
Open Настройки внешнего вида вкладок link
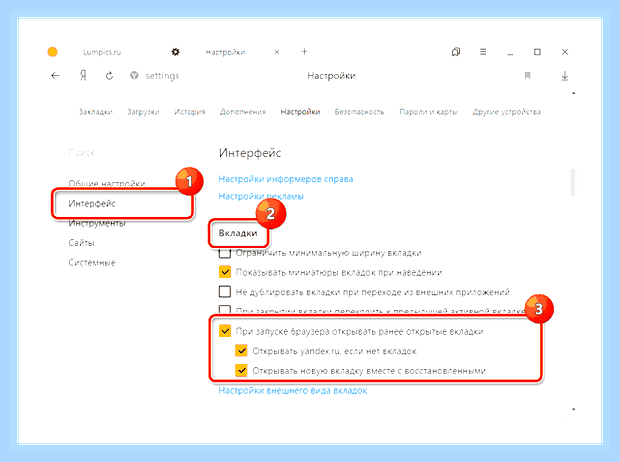click(293, 391)
